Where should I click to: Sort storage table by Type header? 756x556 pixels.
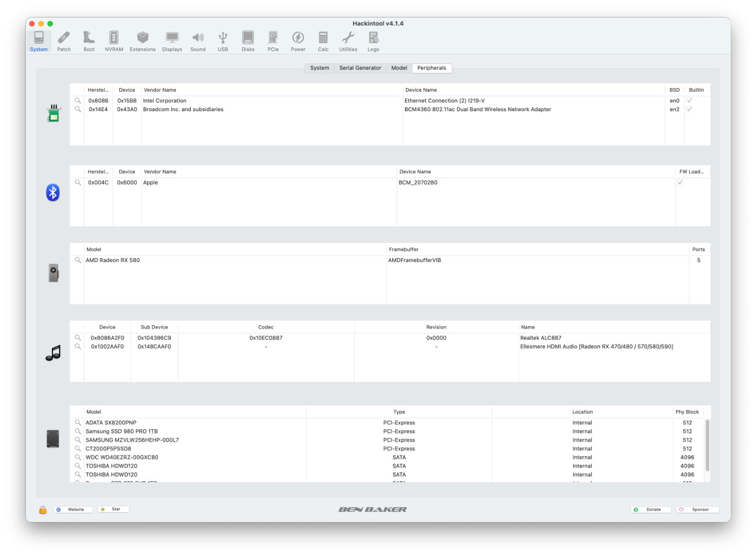(399, 412)
